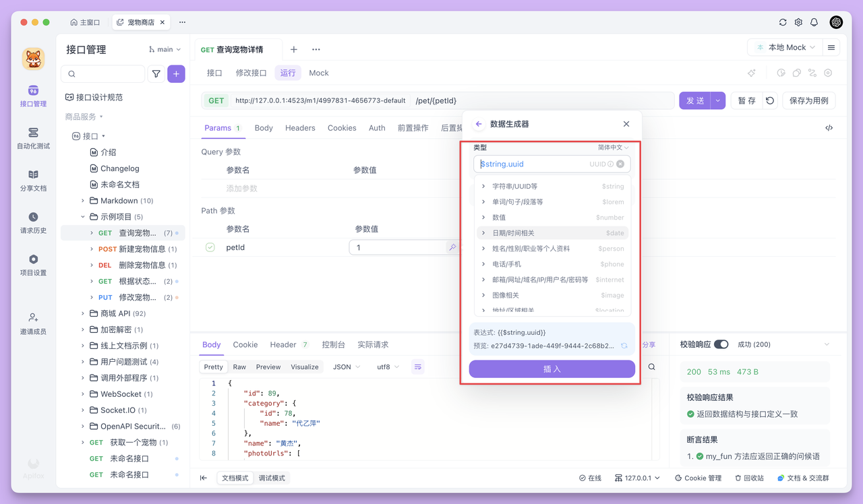Open the 自动化测试 sidebar section
The image size is (863, 504).
33,138
